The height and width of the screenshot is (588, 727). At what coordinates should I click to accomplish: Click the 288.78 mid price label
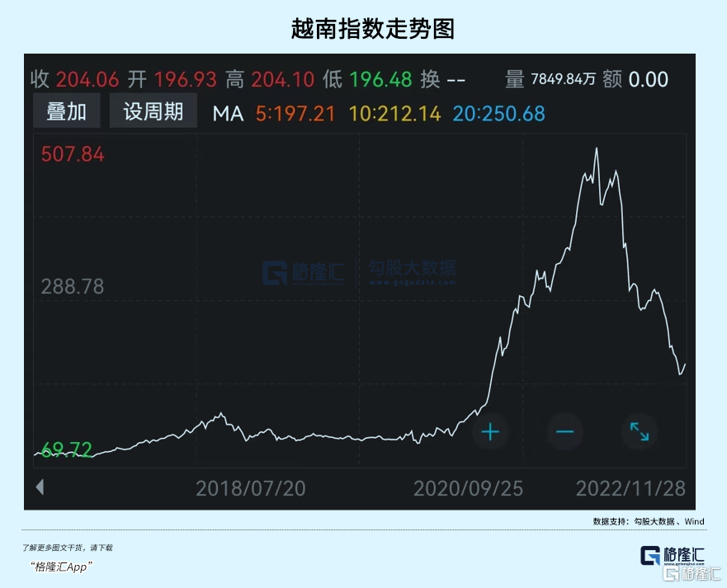tap(73, 286)
